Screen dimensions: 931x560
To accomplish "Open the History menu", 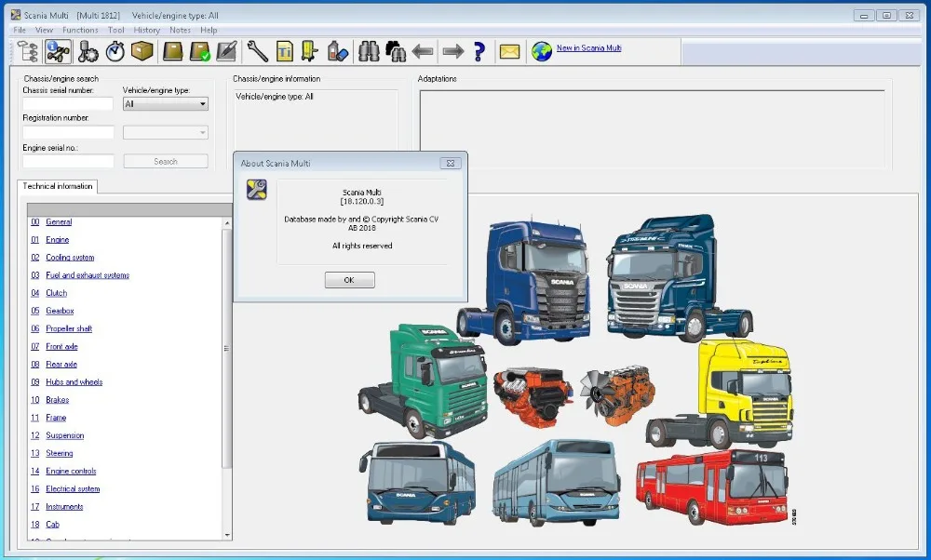I will 146,30.
